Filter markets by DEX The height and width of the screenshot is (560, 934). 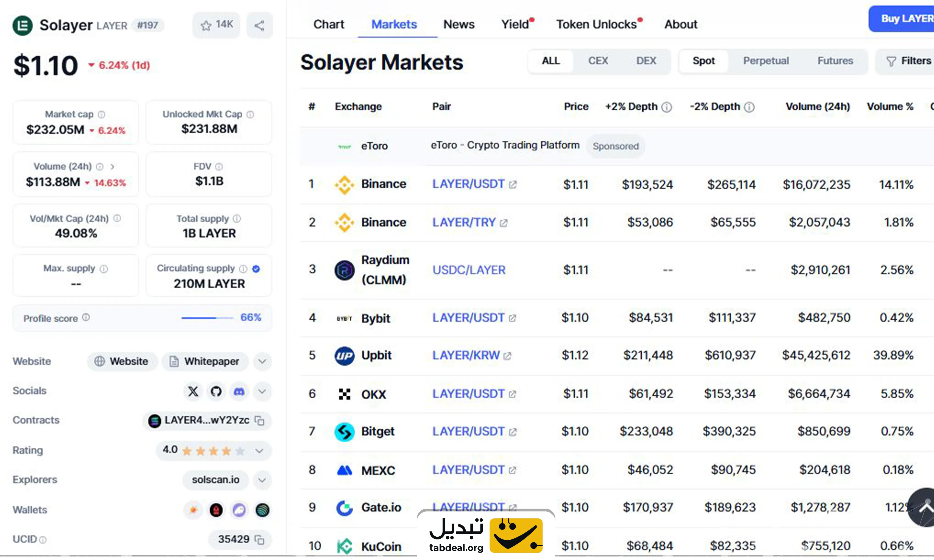646,61
